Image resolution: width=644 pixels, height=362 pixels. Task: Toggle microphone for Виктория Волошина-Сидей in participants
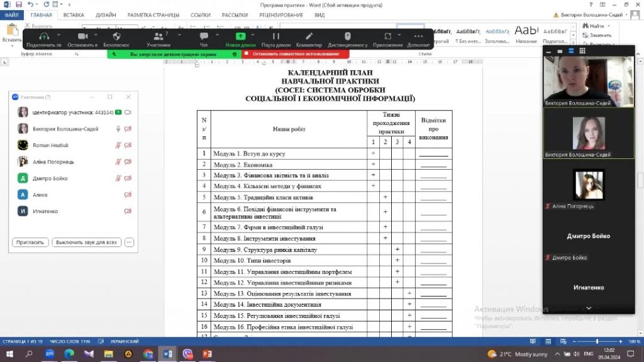pyautogui.click(x=118, y=129)
